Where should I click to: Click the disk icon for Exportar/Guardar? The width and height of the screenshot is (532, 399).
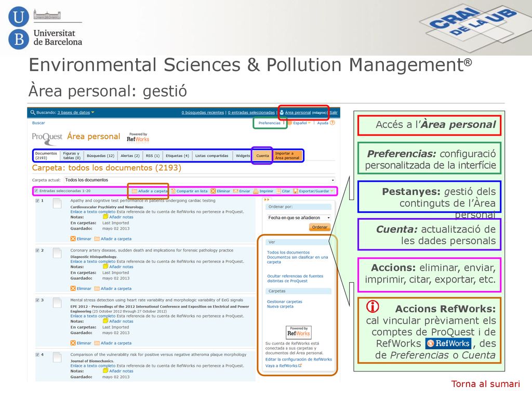click(x=296, y=191)
